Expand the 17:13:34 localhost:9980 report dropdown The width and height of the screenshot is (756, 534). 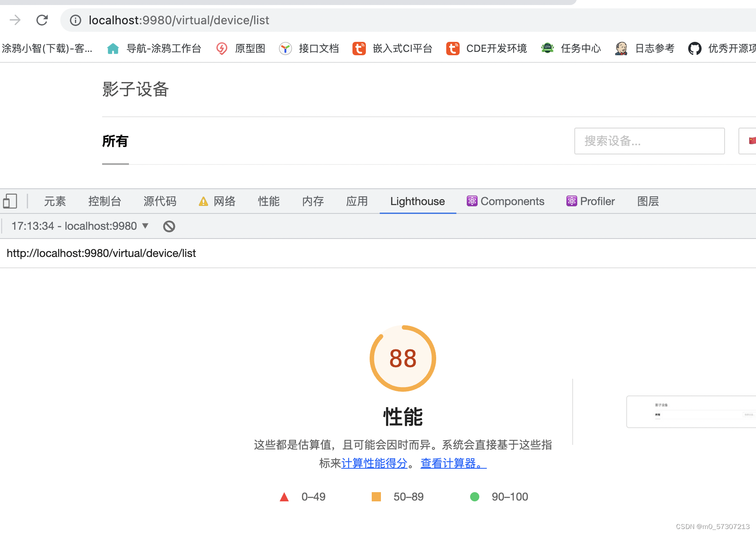(80, 226)
